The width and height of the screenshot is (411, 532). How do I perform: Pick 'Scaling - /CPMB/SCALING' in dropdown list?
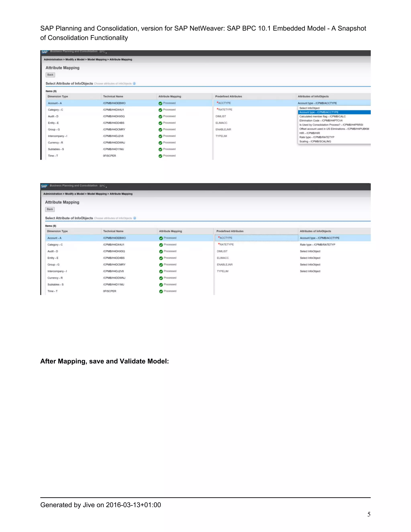pos(315,142)
